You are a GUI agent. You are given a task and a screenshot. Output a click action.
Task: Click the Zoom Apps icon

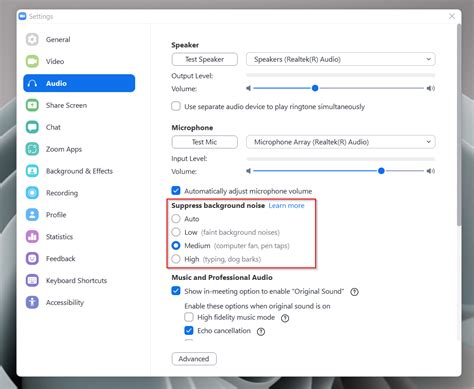click(x=32, y=149)
